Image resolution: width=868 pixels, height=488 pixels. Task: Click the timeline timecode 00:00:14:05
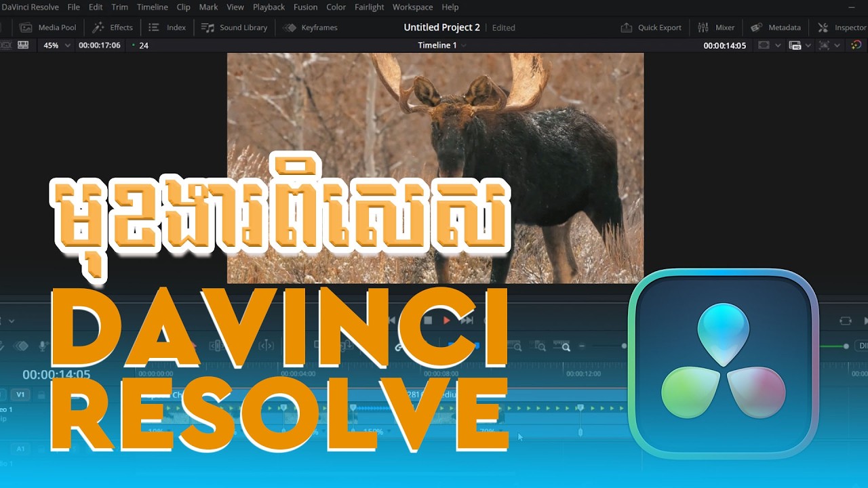56,374
